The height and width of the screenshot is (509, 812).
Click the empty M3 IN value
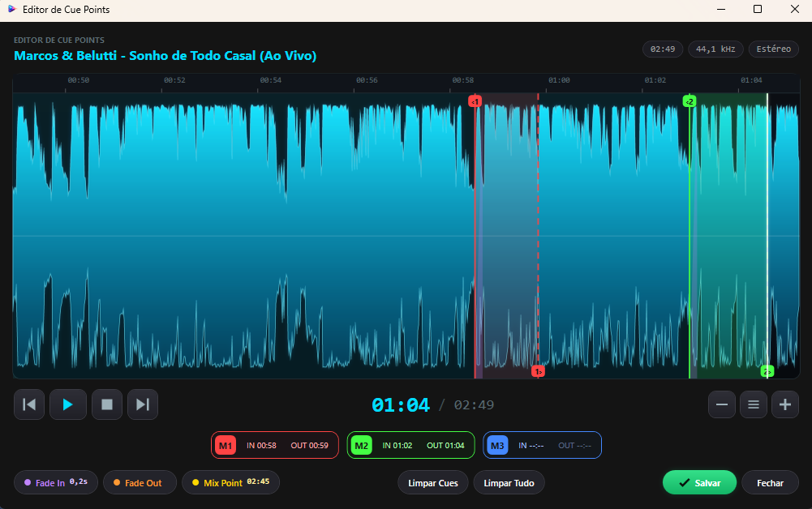click(531, 446)
